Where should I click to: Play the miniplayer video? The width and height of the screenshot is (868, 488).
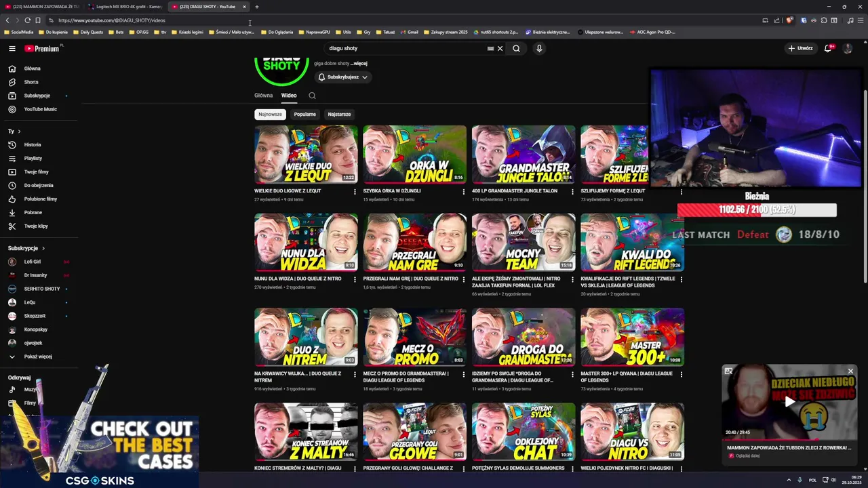coord(789,402)
